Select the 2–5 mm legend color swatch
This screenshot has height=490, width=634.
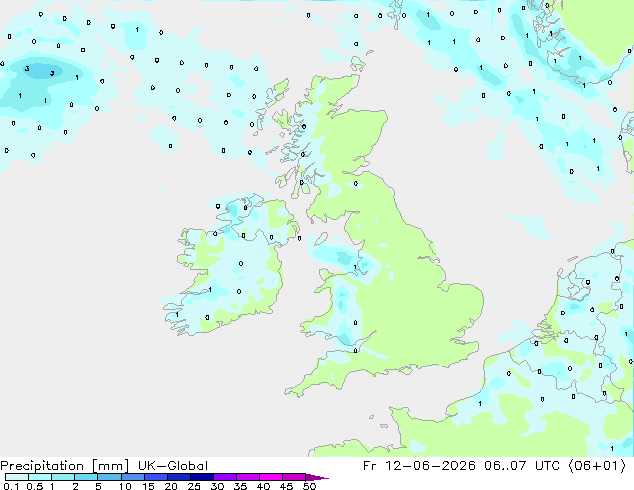[x=86, y=477]
